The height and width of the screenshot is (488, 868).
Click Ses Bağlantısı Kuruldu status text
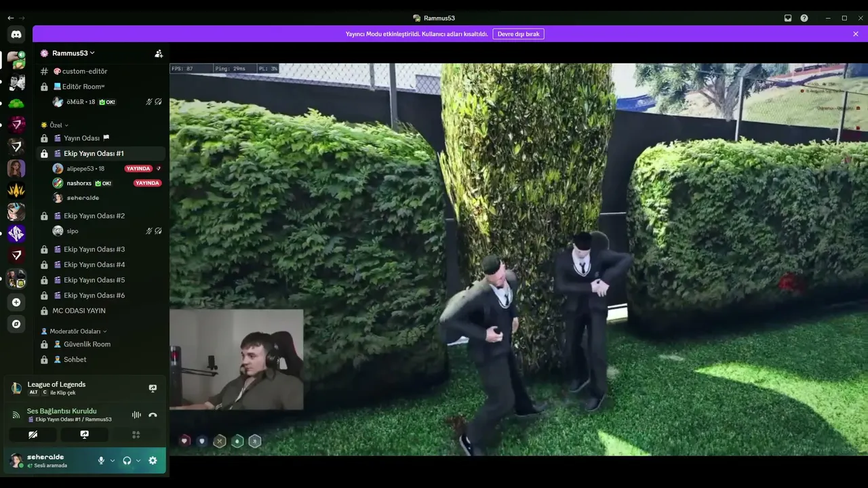click(62, 411)
